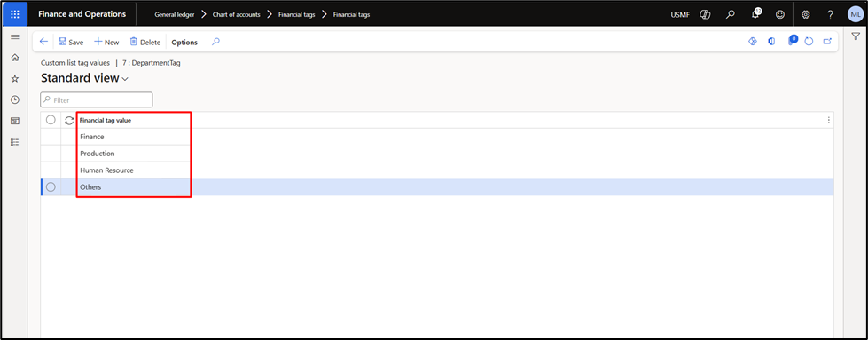Open grid column options three-dot menu
Screen dimensions: 868x340
[x=828, y=120]
